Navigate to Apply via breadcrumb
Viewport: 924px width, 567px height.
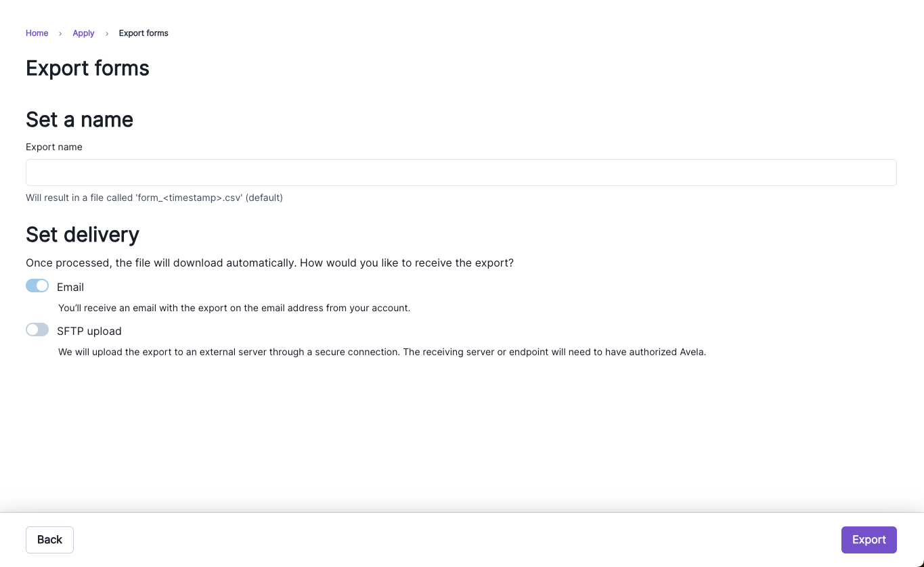[83, 32]
